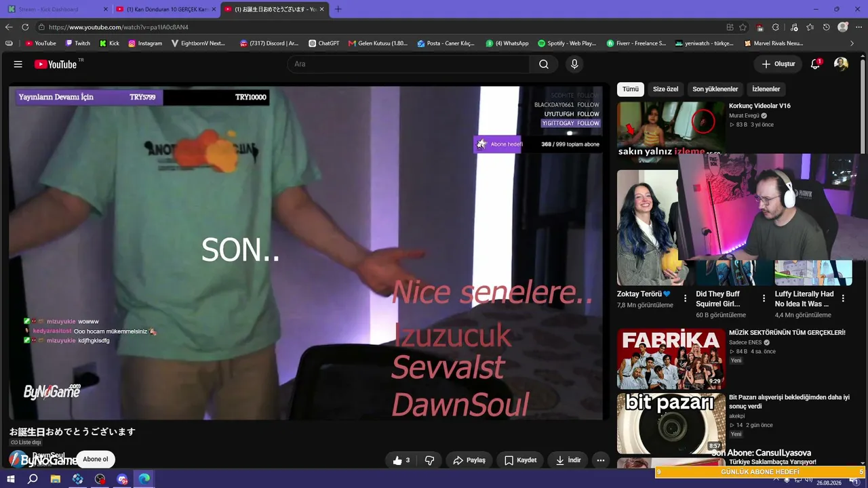Select the Size özel filter chip
This screenshot has width=868, height=488.
click(665, 89)
